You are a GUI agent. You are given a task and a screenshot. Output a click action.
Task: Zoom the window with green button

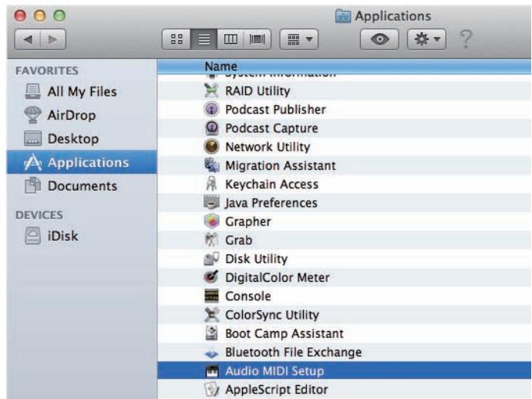click(59, 15)
